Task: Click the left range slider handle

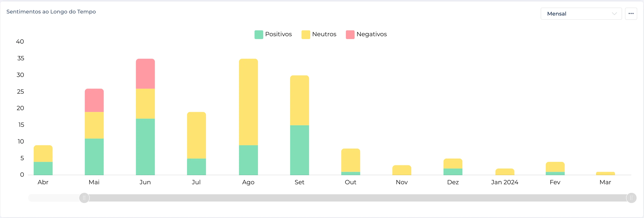Action: [x=84, y=198]
